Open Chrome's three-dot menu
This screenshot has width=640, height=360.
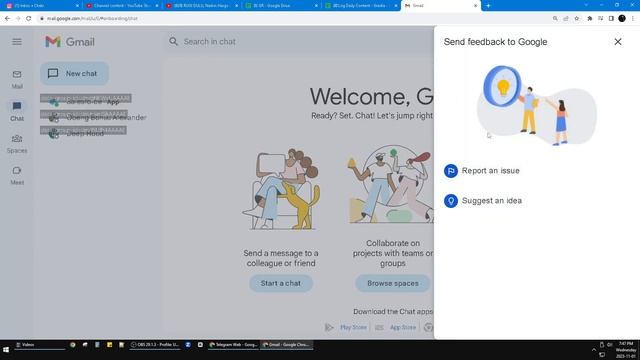tap(633, 18)
